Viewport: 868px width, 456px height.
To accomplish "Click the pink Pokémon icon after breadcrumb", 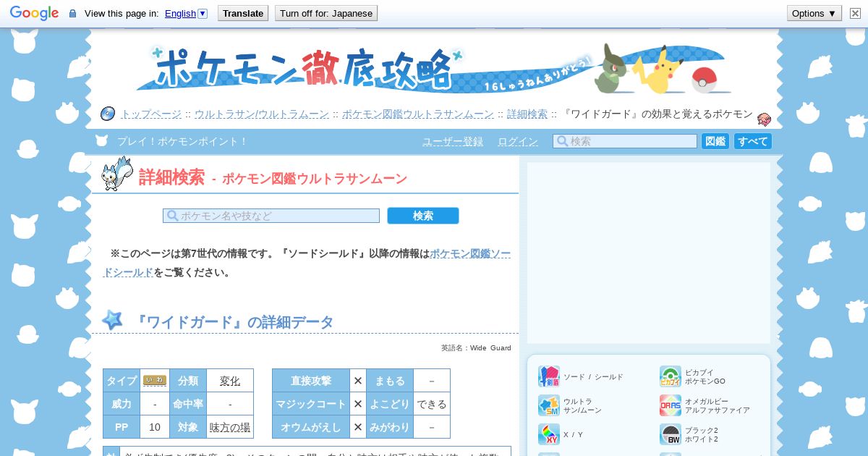I will click(x=764, y=119).
